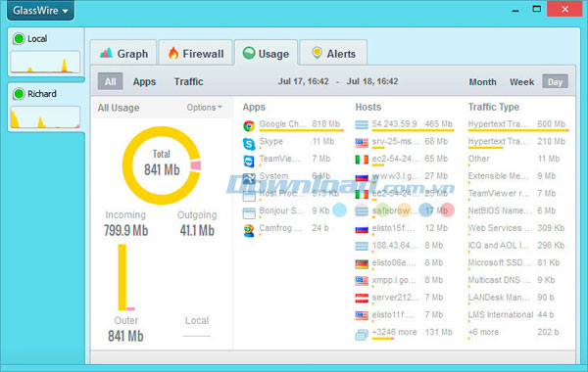The height and width of the screenshot is (372, 588).
Task: Expand the Options dropdown
Action: click(x=205, y=108)
